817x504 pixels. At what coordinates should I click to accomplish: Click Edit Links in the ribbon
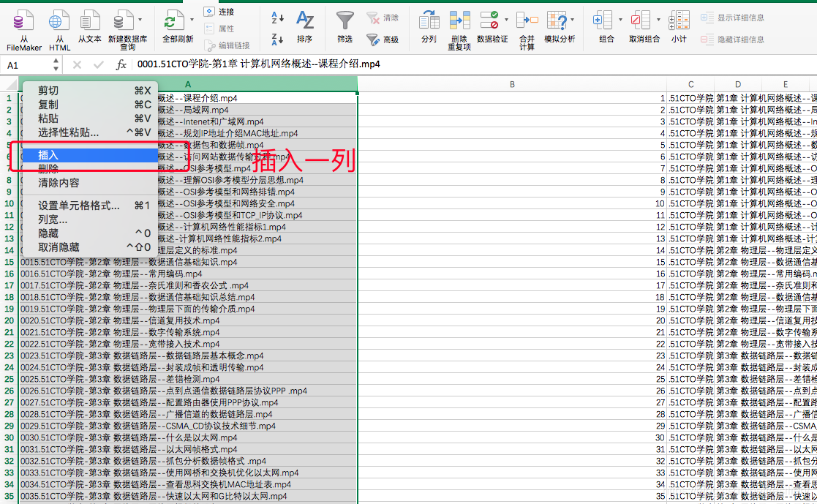click(x=227, y=46)
